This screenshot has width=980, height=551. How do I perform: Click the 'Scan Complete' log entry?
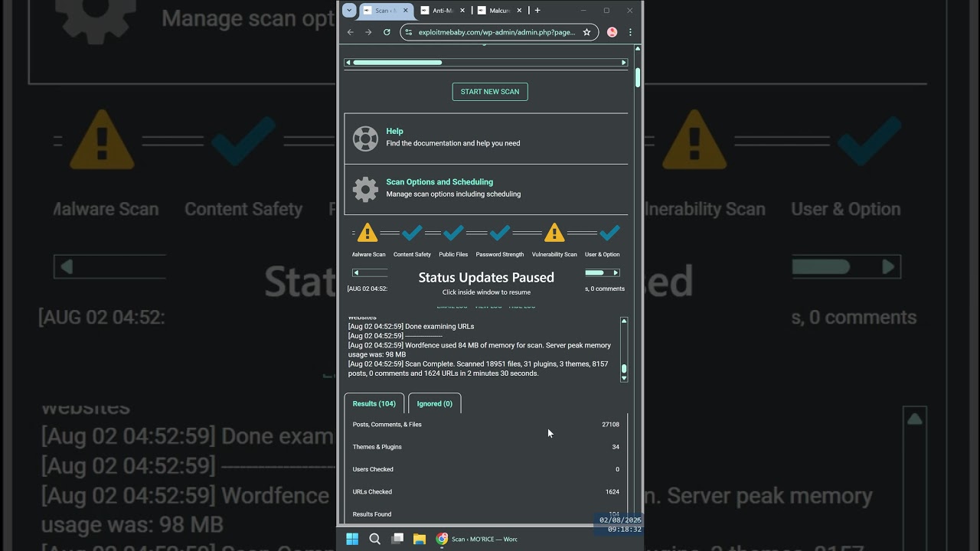479,369
